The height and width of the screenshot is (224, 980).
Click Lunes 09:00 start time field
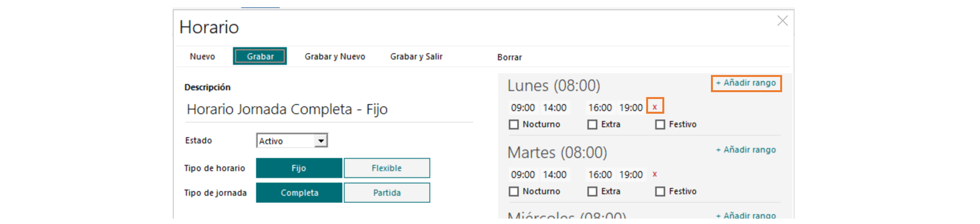coord(523,107)
